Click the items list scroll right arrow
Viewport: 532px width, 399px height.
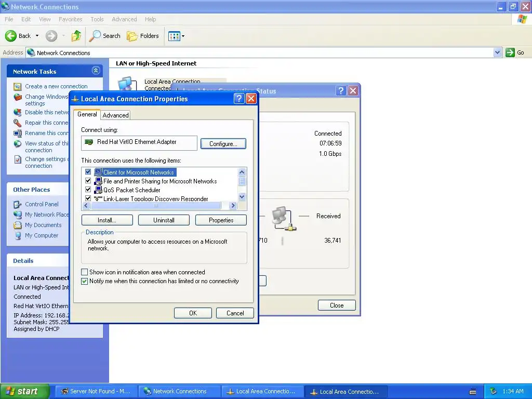[x=233, y=206]
